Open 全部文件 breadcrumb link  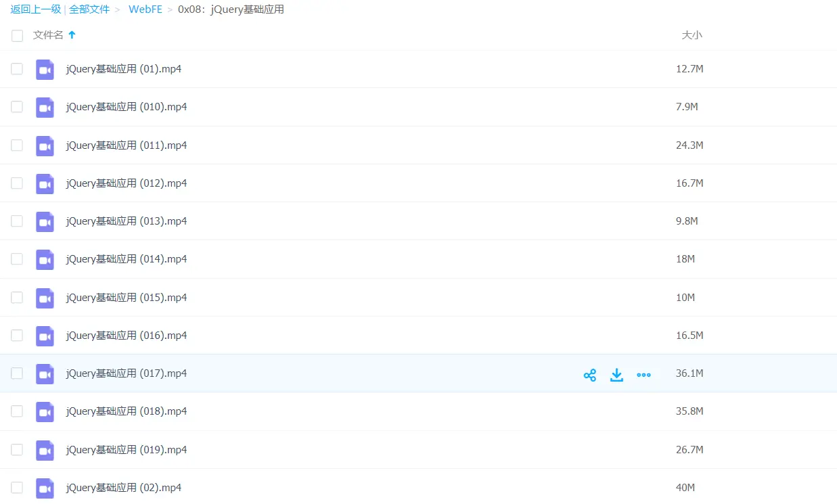pyautogui.click(x=89, y=9)
